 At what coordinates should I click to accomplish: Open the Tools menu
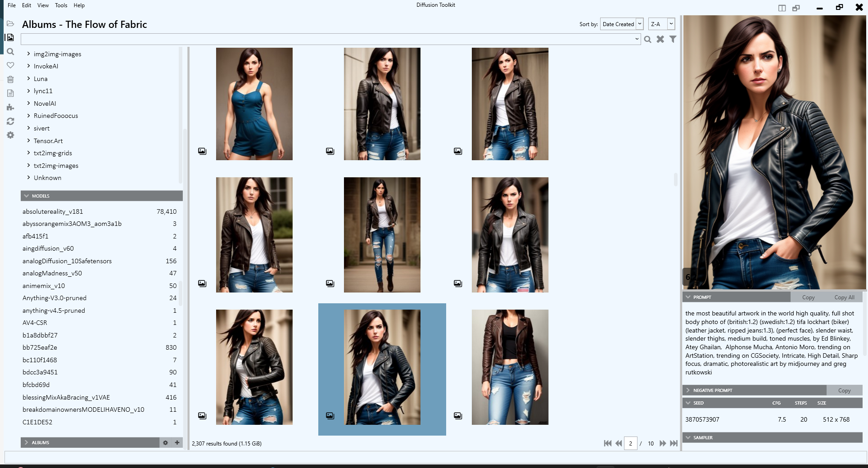[61, 5]
